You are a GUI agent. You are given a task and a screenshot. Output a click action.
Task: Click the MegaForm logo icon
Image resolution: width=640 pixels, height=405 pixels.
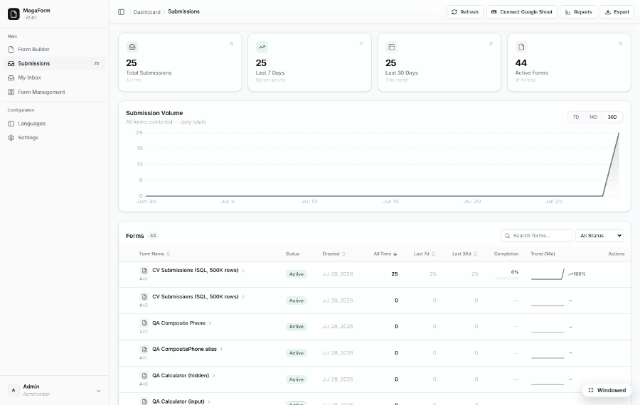point(13,14)
